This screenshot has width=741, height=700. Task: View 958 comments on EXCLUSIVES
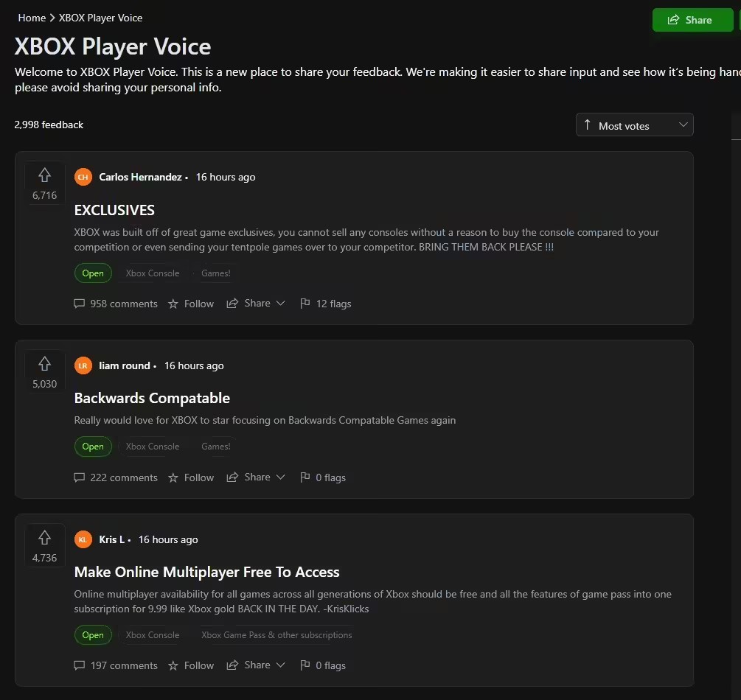pos(124,304)
